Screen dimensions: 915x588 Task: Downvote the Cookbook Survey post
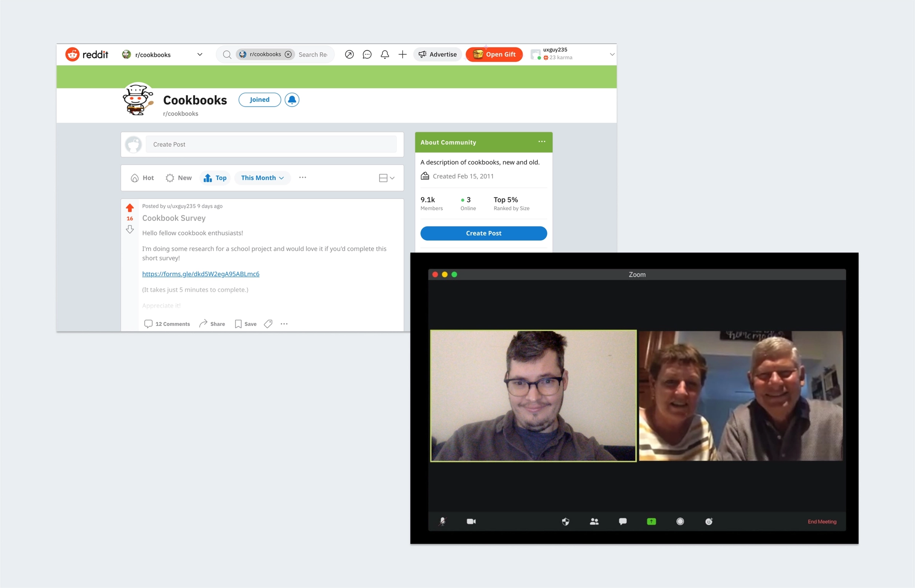pos(130,230)
